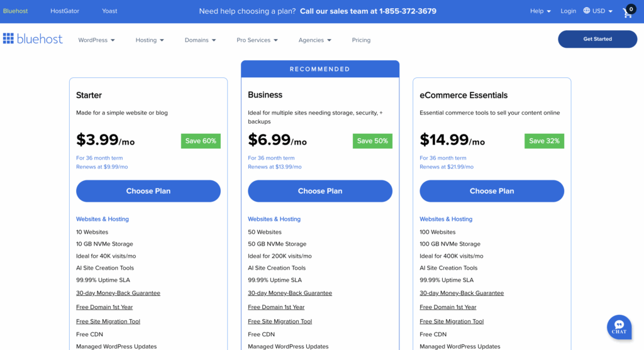Screen dimensions: 644x350
Task: Click the live chat bubble icon
Action: coord(619,327)
